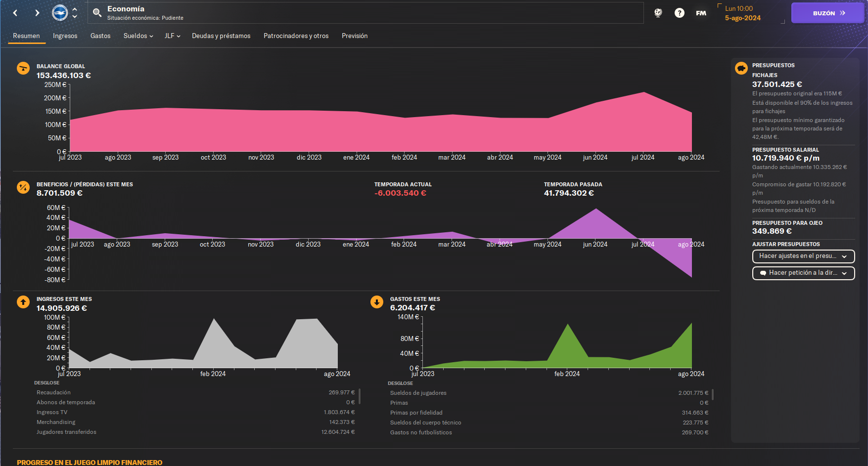The image size is (868, 466).
Task: Open the Resumen tab
Action: pos(26,36)
